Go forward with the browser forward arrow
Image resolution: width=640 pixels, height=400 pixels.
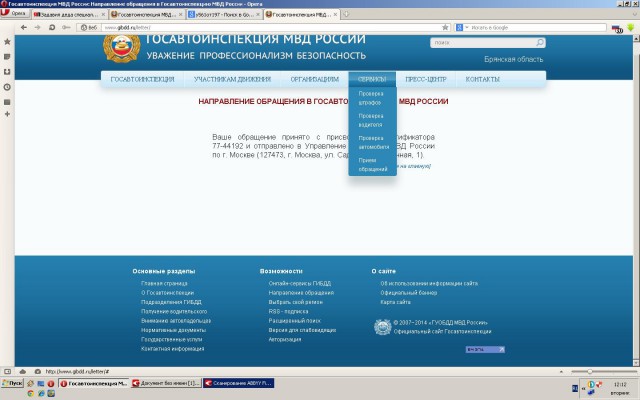coord(38,27)
